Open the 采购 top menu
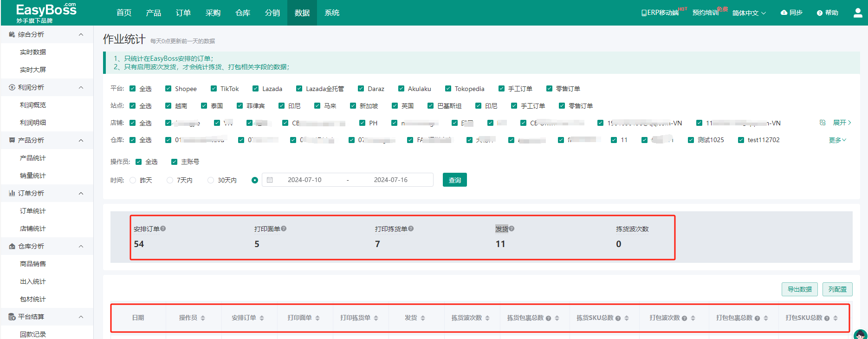 (x=213, y=13)
